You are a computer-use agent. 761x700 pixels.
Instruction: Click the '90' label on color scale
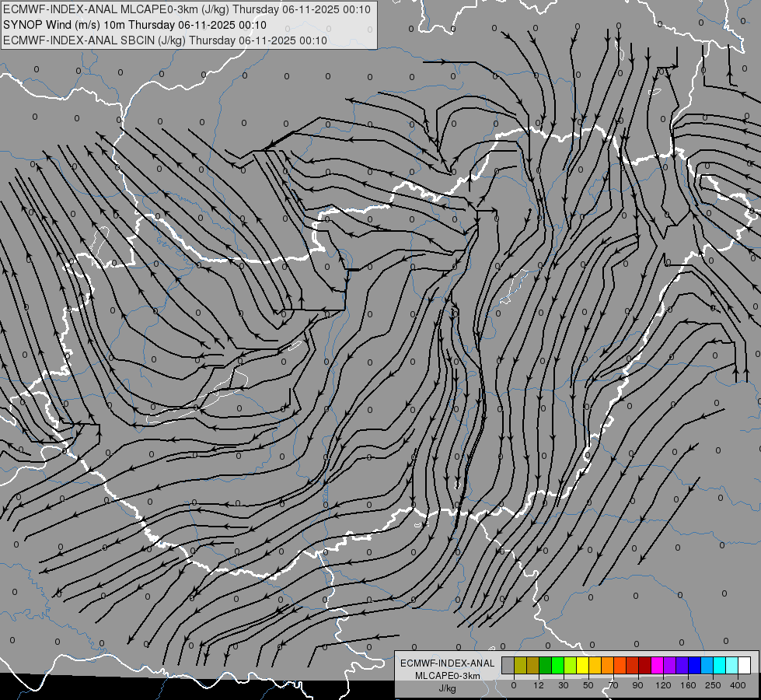(x=637, y=685)
